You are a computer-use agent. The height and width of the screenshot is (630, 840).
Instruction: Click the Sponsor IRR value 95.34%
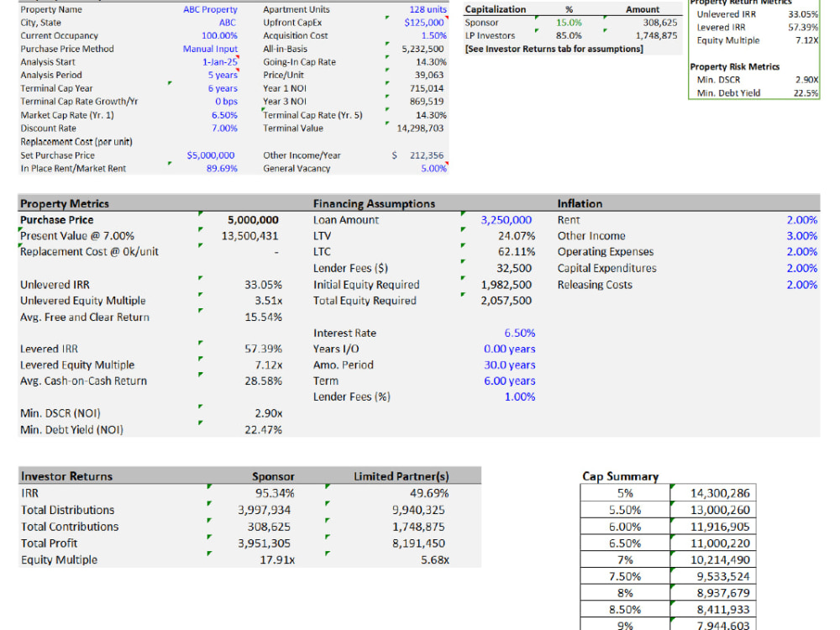click(275, 493)
